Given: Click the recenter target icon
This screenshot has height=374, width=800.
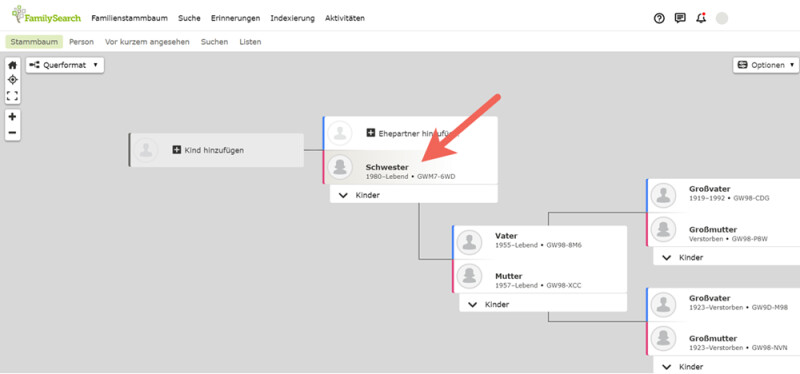Looking at the screenshot, I should tap(12, 80).
